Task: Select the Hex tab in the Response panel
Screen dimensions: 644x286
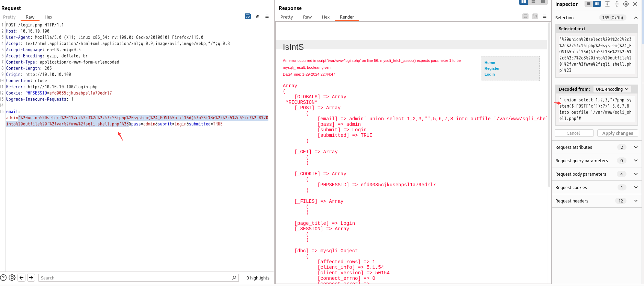Action: [326, 17]
